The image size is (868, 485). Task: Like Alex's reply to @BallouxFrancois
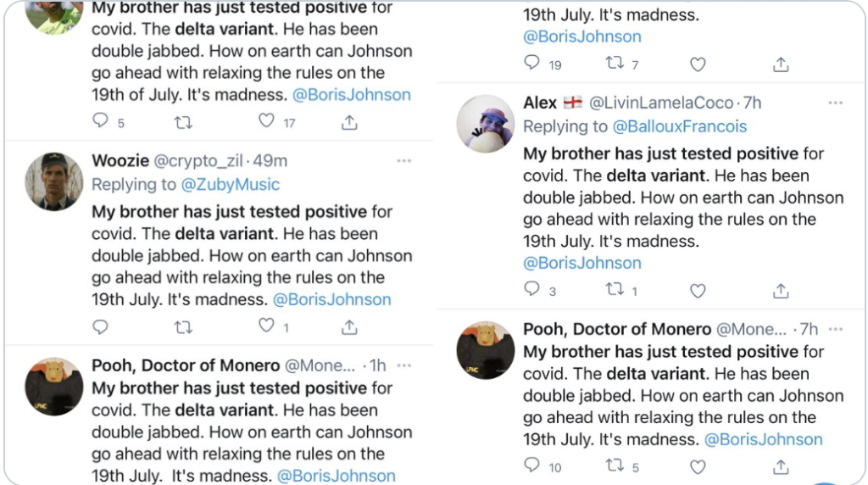pyautogui.click(x=698, y=291)
